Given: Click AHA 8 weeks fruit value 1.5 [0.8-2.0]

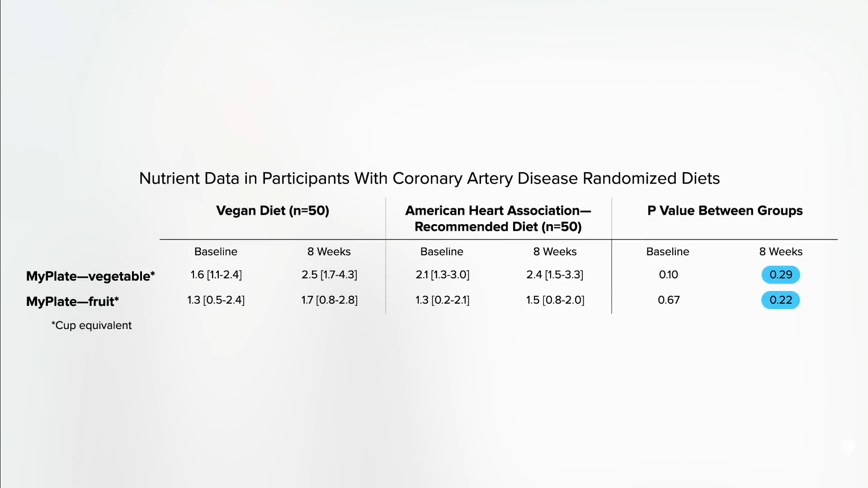Looking at the screenshot, I should pos(555,300).
